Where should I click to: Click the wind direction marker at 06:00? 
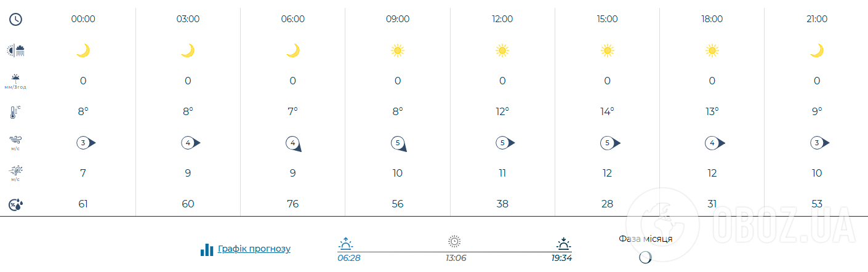click(294, 143)
